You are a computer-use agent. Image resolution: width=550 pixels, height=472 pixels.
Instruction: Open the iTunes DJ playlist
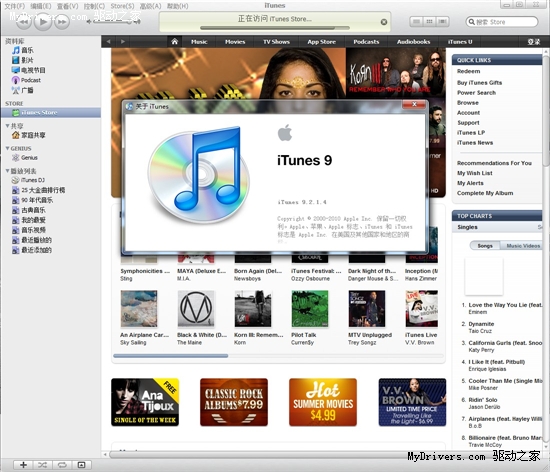[28, 180]
